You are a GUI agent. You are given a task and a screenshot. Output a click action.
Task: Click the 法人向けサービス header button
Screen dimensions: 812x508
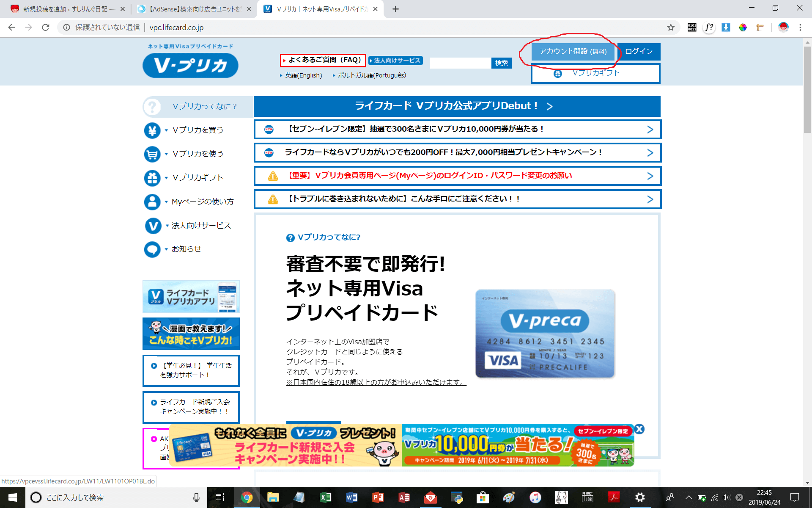pyautogui.click(x=395, y=61)
